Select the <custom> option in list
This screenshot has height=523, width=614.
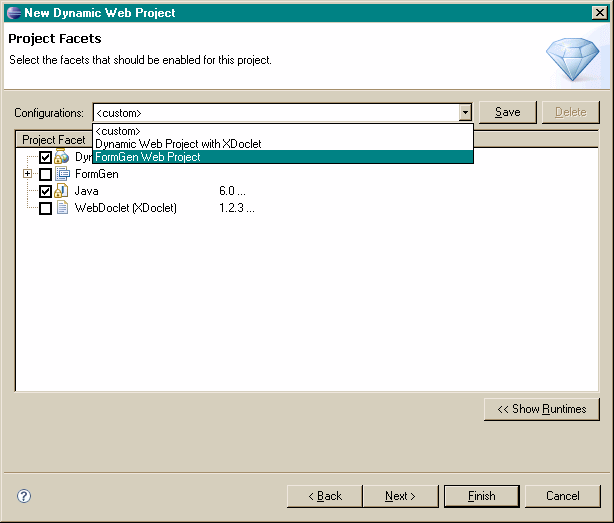118,131
